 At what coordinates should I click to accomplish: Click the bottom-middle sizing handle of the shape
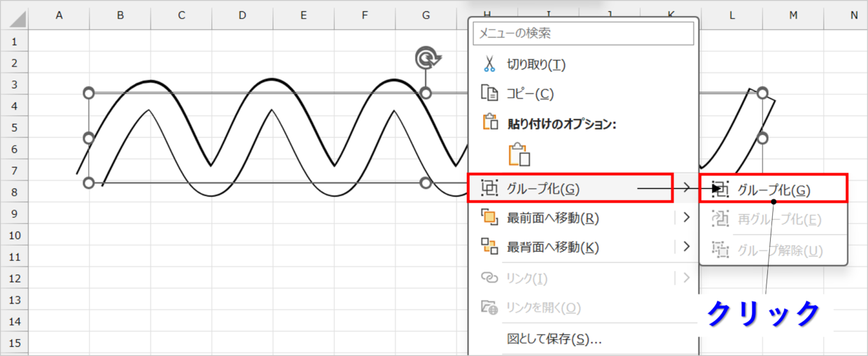pos(426,183)
